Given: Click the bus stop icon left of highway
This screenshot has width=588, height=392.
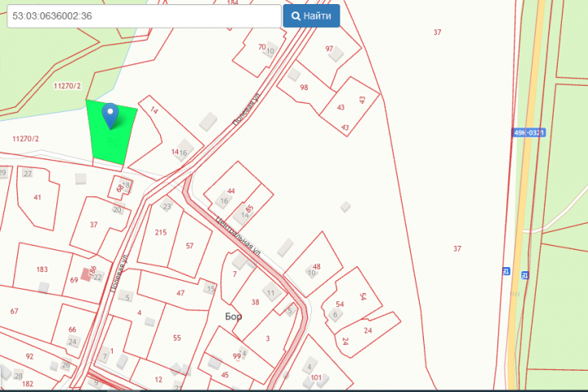Looking at the screenshot, I should click(506, 271).
